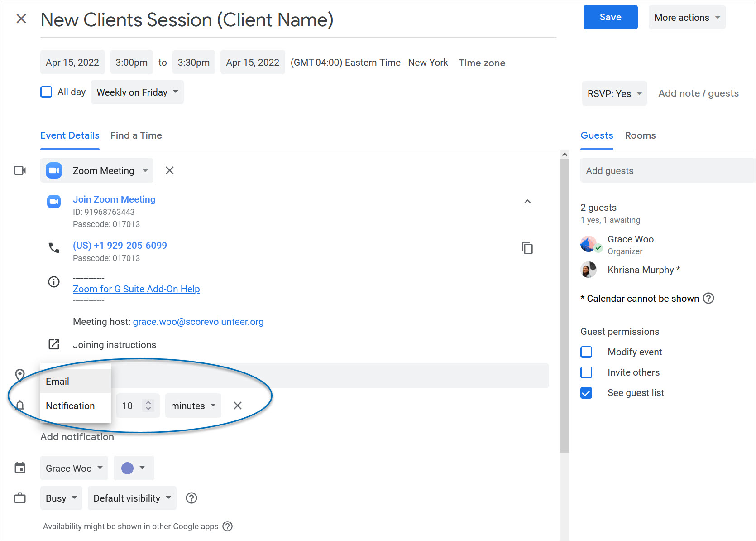Remove the 10 minutes notification
This screenshot has height=541, width=756.
click(x=237, y=406)
